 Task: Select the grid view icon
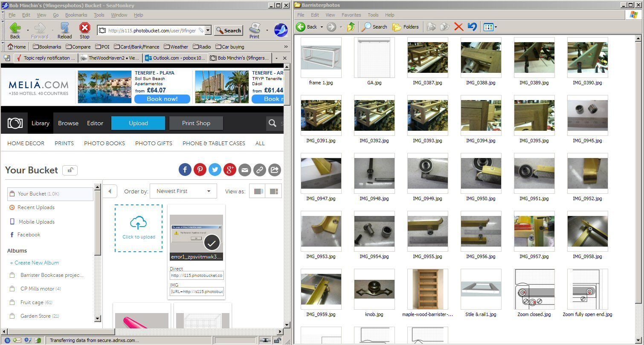[x=273, y=191]
